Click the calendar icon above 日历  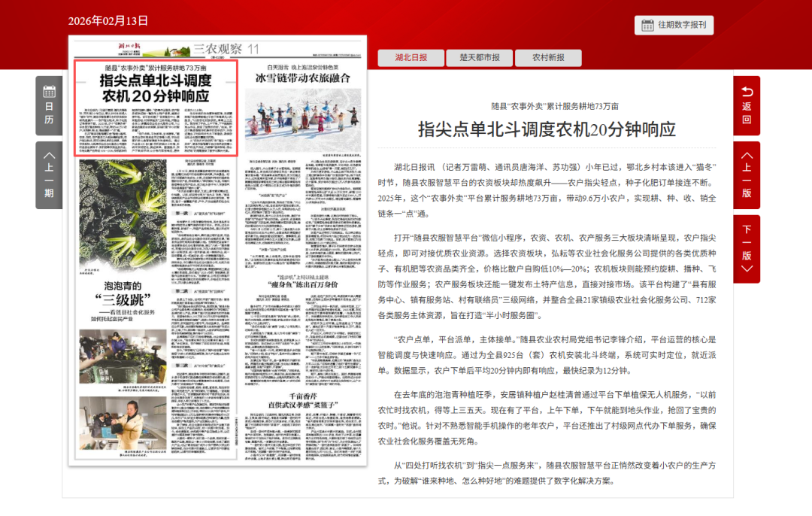49,92
